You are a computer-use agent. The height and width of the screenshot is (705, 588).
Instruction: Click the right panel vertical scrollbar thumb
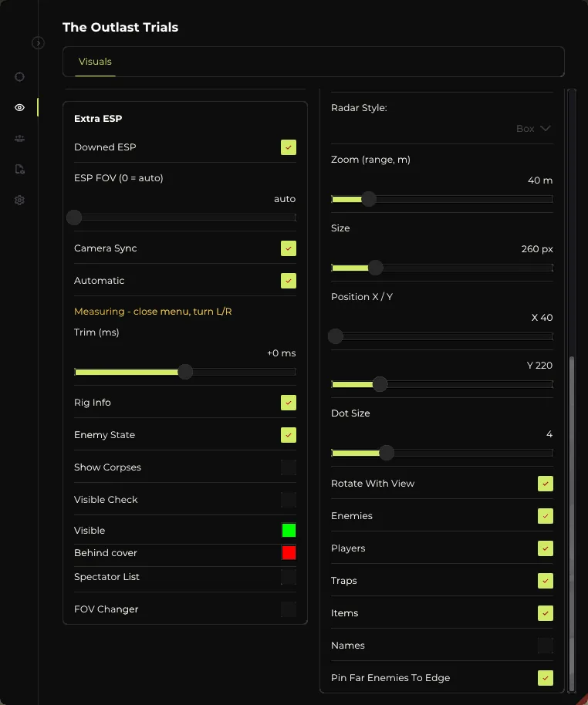coord(572,524)
